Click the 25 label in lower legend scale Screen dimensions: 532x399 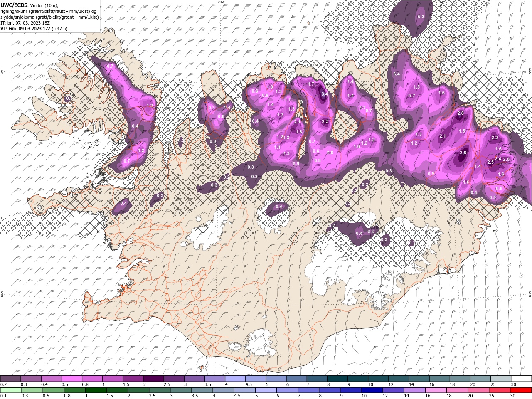(x=491, y=396)
